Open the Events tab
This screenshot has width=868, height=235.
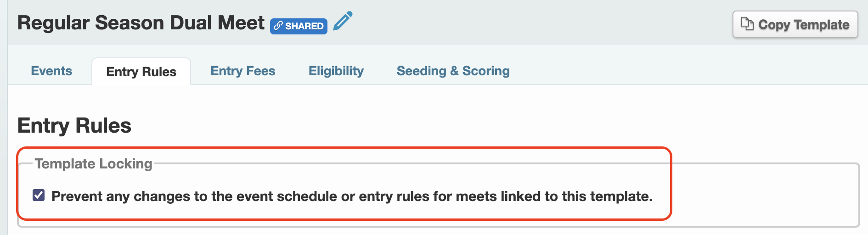click(x=51, y=71)
